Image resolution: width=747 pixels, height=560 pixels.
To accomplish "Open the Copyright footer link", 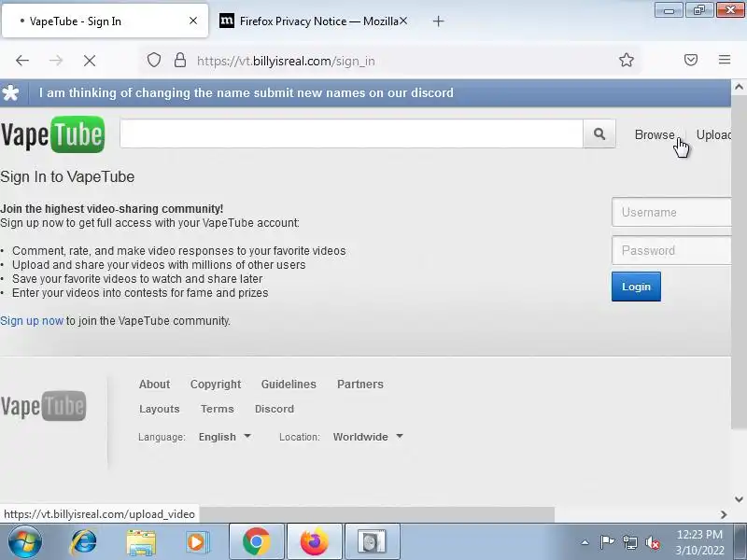I will point(216,385).
